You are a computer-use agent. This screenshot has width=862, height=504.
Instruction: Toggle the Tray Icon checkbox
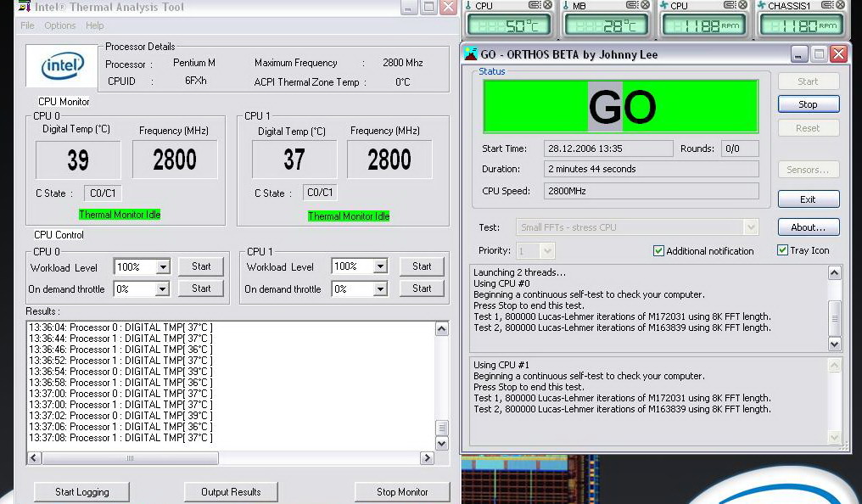pos(782,250)
